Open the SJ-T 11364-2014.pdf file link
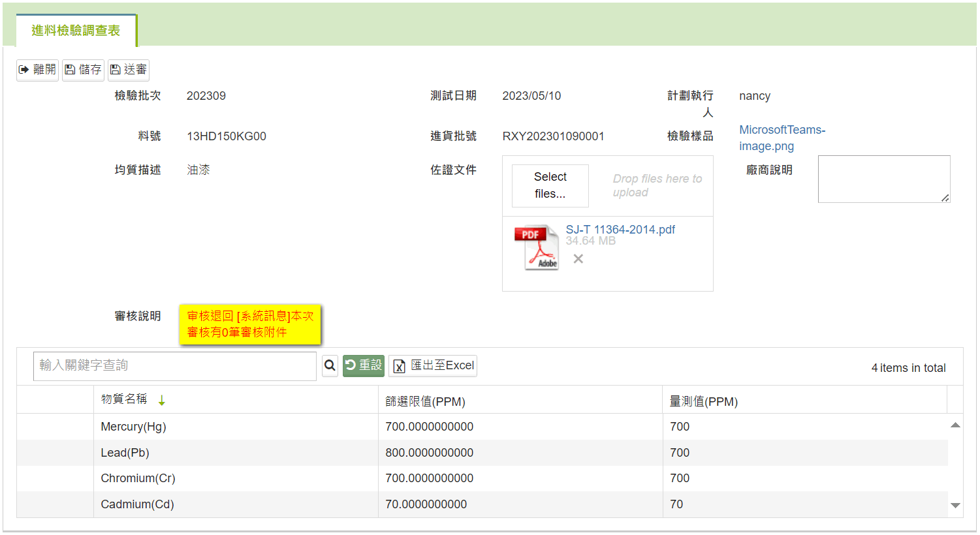This screenshot has height=535, width=980. [x=620, y=230]
